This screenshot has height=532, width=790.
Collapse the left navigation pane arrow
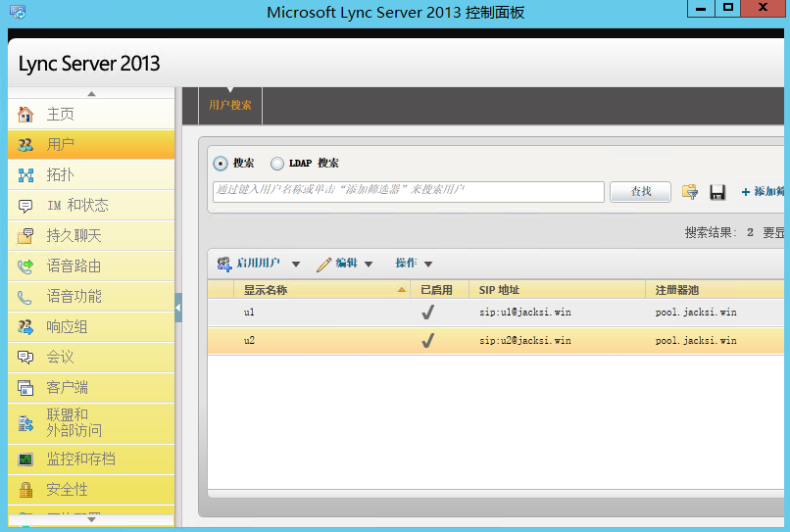(x=177, y=308)
